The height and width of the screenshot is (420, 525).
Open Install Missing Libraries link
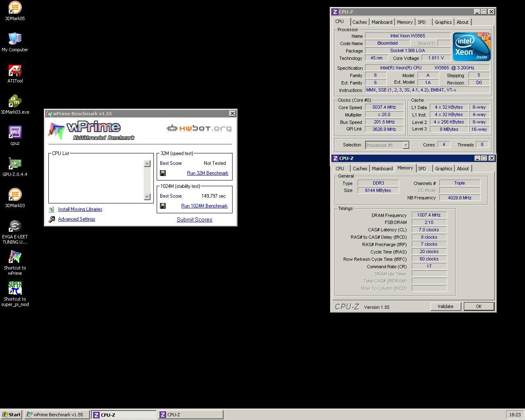[x=80, y=209]
